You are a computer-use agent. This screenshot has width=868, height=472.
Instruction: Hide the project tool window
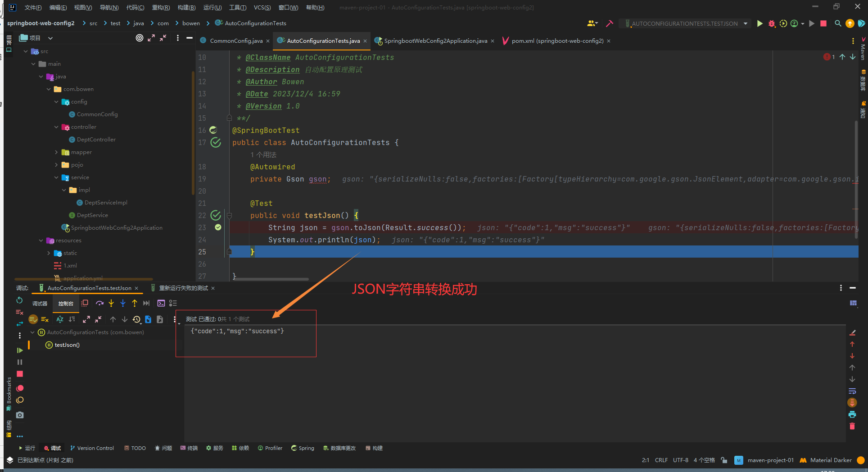[x=190, y=38]
